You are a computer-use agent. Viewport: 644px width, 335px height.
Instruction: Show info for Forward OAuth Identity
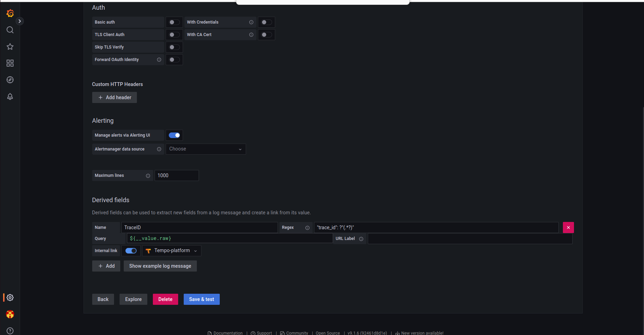tap(159, 60)
